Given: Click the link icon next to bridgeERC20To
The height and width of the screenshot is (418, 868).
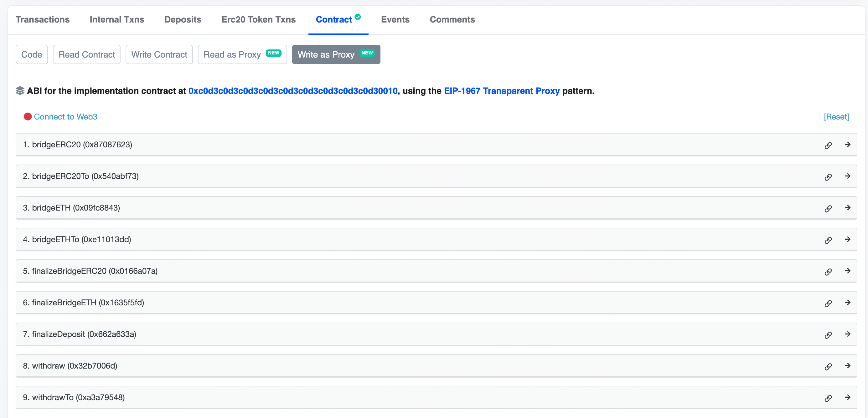Looking at the screenshot, I should [x=828, y=177].
